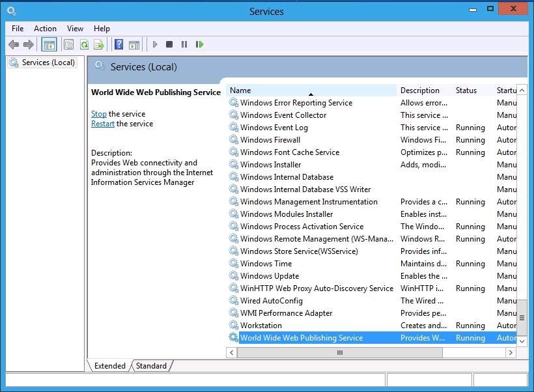
Task: Click the Refresh toolbar icon
Action: coord(84,44)
